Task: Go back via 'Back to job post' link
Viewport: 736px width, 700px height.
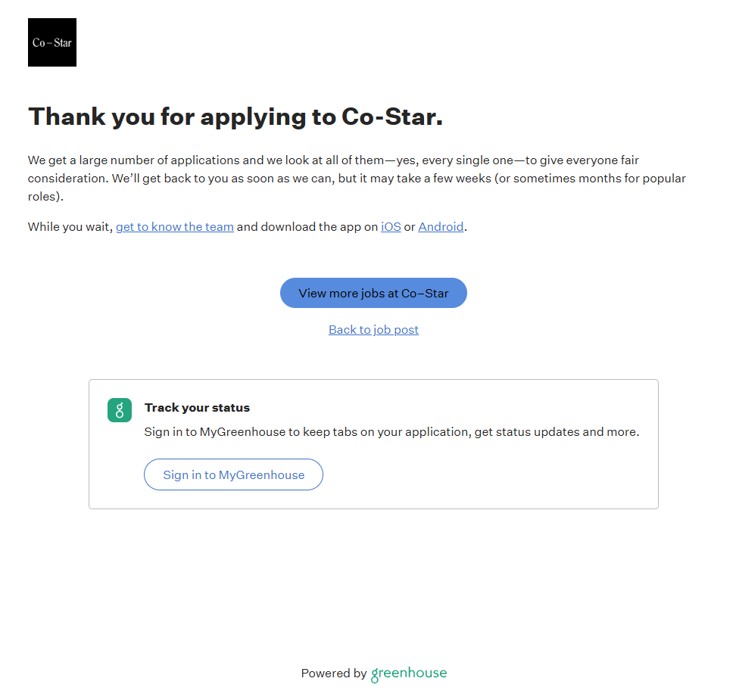Action: point(373,329)
